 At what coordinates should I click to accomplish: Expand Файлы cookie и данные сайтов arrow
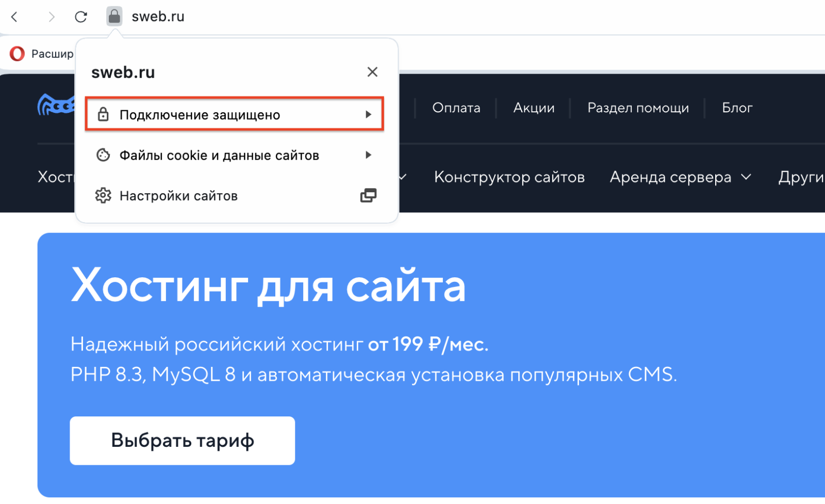368,155
